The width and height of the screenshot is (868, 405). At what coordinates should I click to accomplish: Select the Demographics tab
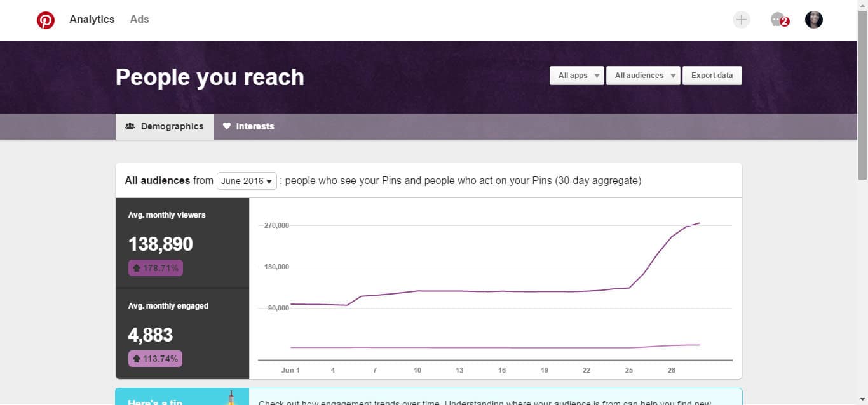coord(165,126)
